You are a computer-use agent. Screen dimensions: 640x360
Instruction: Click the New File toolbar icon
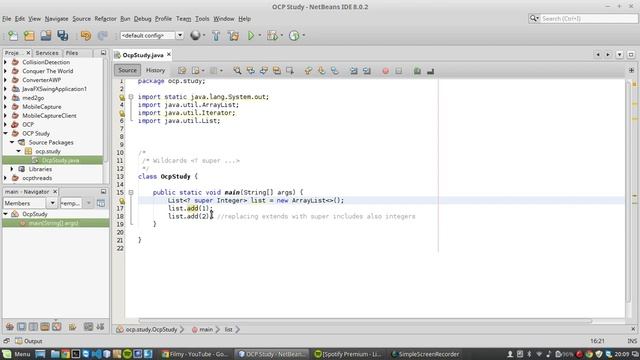tap(13, 36)
